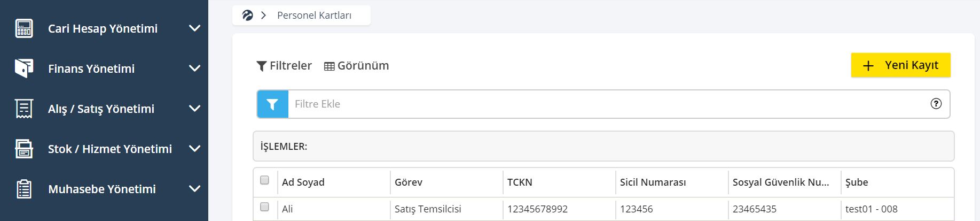Click the Alış / Satış Yönetimi receipt icon
Image resolution: width=980 pixels, height=221 pixels.
pyautogui.click(x=24, y=109)
